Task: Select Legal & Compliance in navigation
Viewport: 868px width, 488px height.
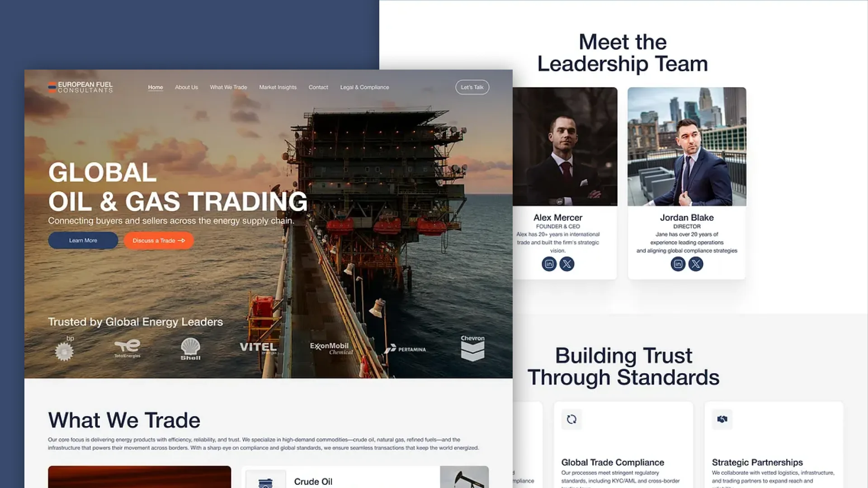Action: tap(364, 87)
